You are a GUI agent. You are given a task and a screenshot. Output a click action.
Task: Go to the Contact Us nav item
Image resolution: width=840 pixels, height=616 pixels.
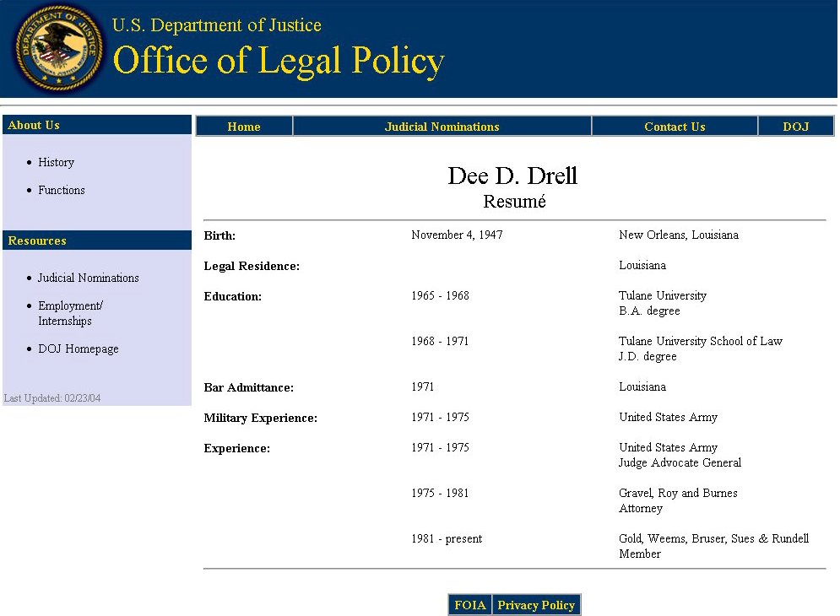click(x=675, y=127)
